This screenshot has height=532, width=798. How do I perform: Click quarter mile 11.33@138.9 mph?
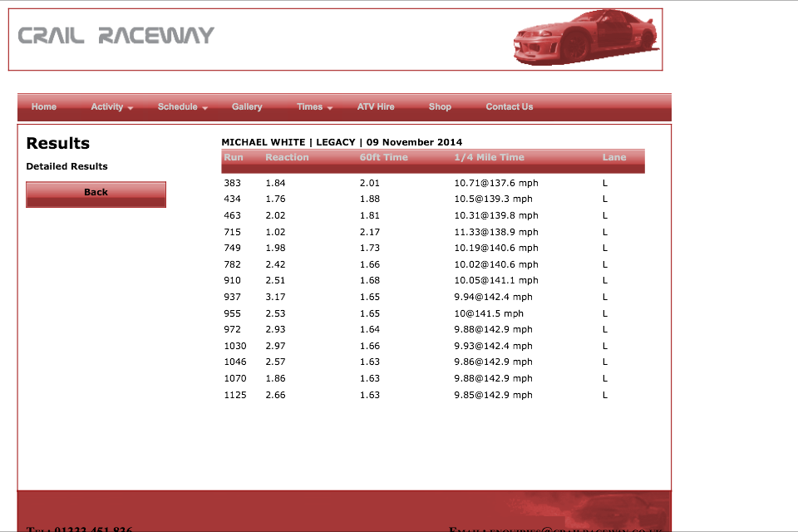496,232
